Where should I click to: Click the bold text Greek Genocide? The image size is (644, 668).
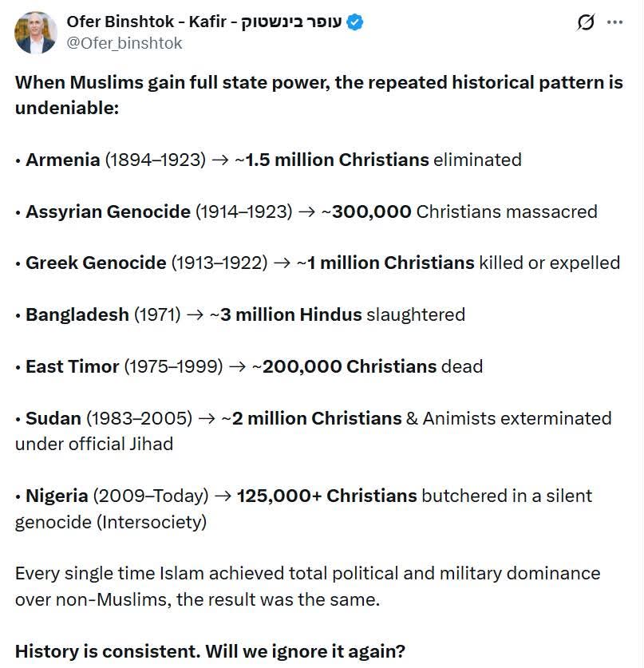tap(96, 263)
